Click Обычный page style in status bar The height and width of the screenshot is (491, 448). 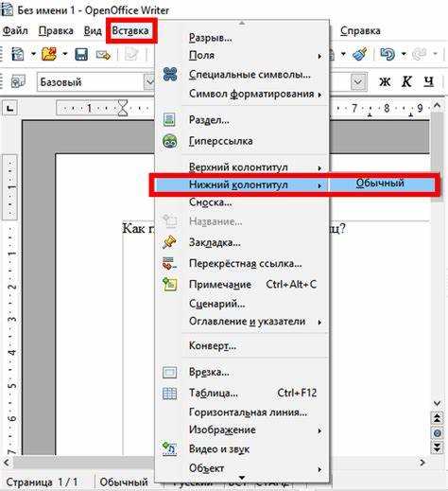coord(124,482)
